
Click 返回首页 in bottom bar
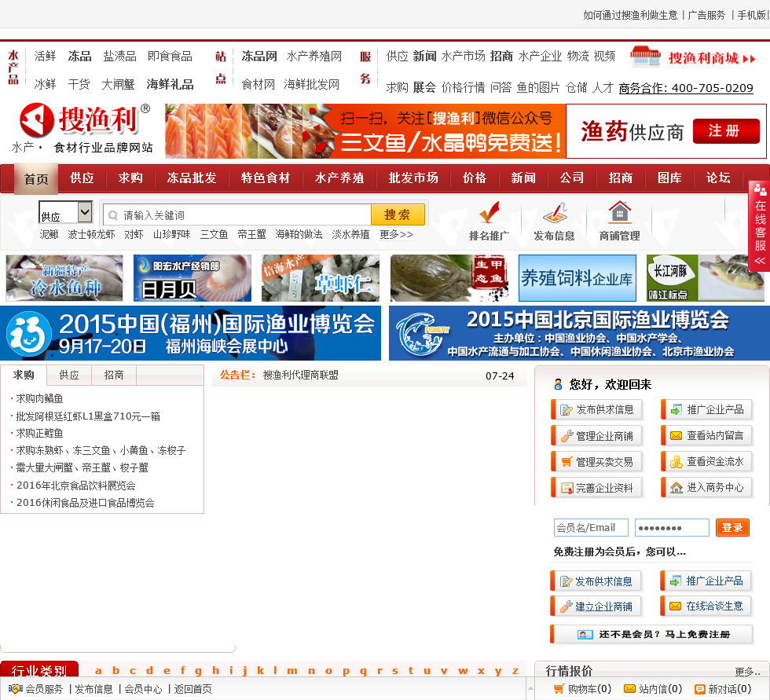click(193, 689)
